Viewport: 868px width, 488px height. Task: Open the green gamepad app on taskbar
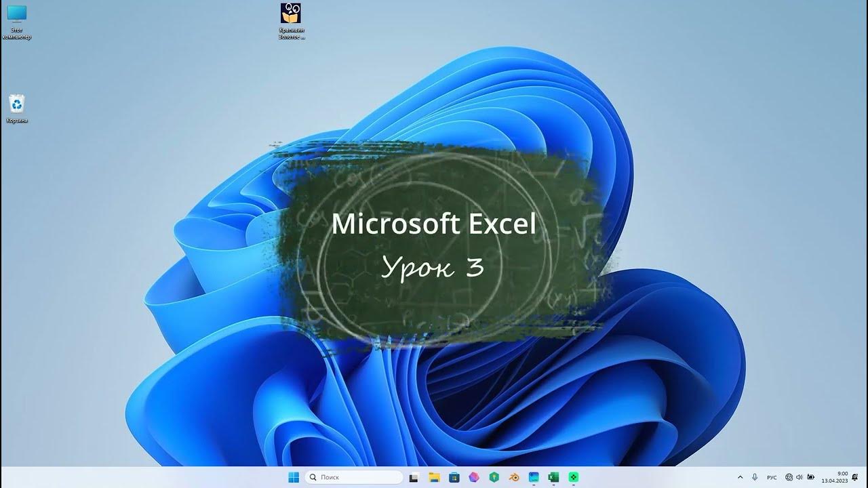(574, 478)
